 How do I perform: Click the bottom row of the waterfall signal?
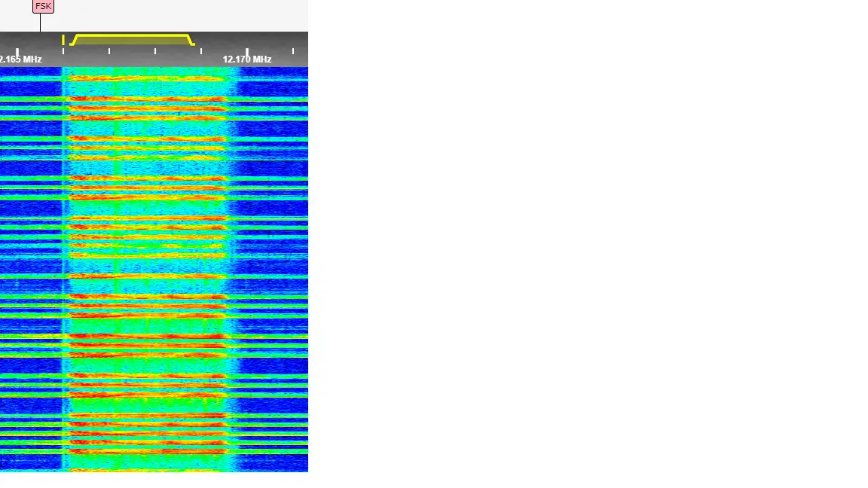pos(147,468)
